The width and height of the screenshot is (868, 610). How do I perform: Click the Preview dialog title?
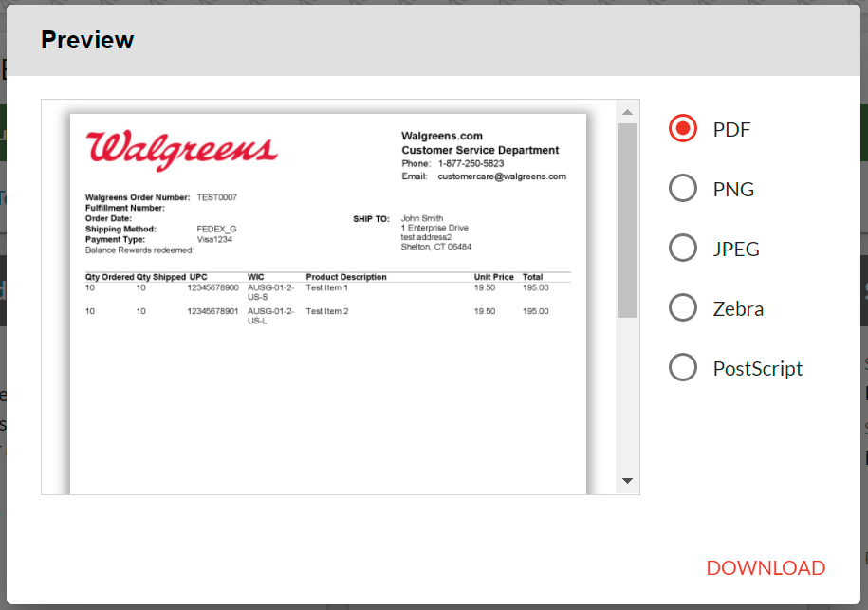pyautogui.click(x=87, y=40)
